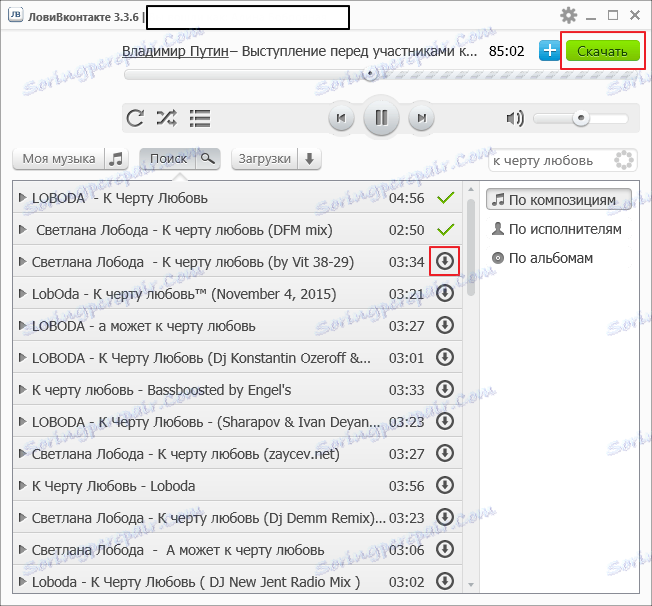Download the Dj Demm Remix track
The height and width of the screenshot is (606, 652).
(445, 517)
